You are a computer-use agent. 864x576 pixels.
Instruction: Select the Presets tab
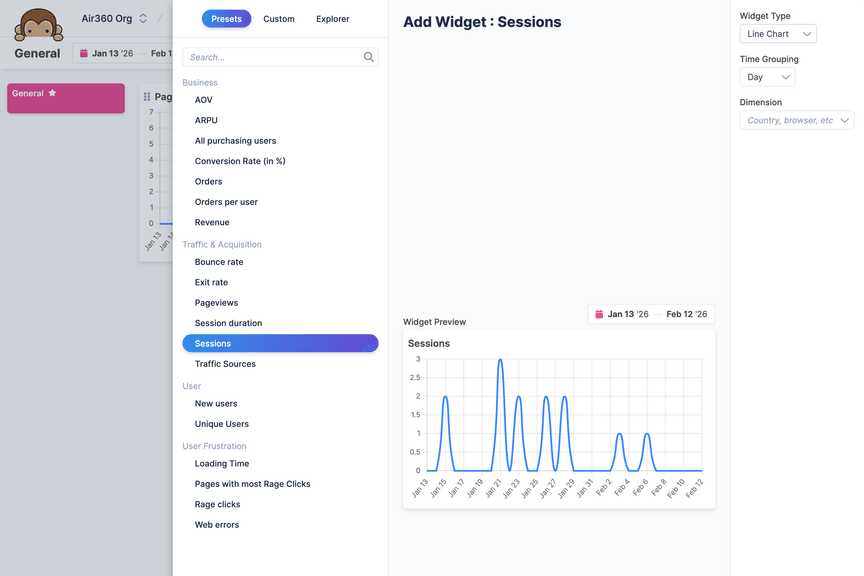[226, 19]
